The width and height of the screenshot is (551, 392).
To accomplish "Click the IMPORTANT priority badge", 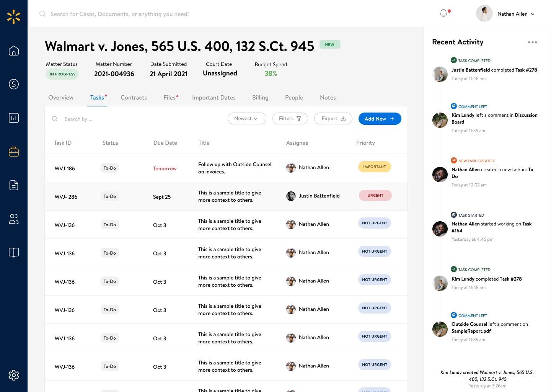I will [x=375, y=167].
